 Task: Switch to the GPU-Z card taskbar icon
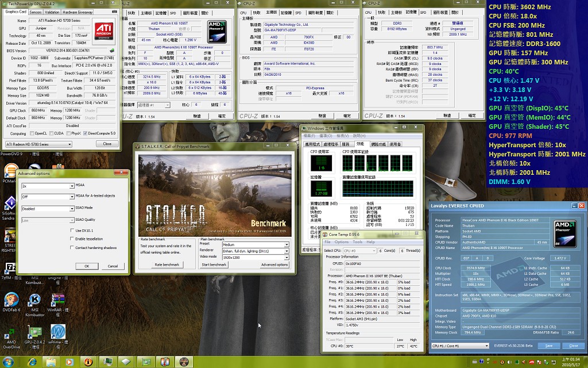click(145, 362)
